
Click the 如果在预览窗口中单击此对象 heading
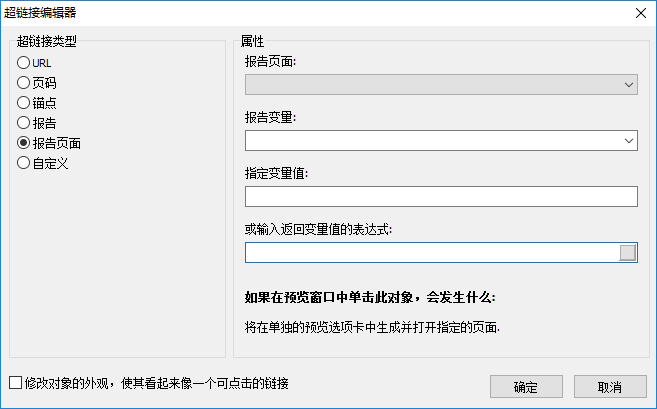370,297
